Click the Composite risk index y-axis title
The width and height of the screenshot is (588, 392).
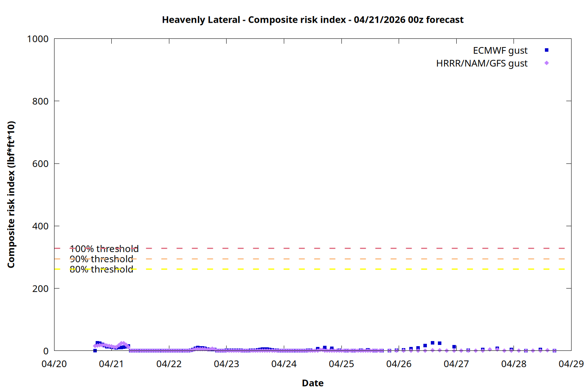(11, 194)
